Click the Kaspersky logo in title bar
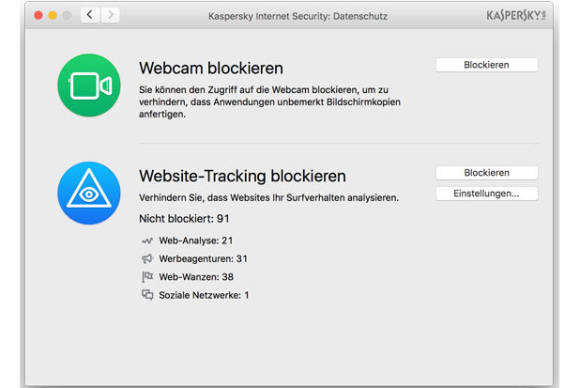The width and height of the screenshot is (580, 388). click(516, 16)
